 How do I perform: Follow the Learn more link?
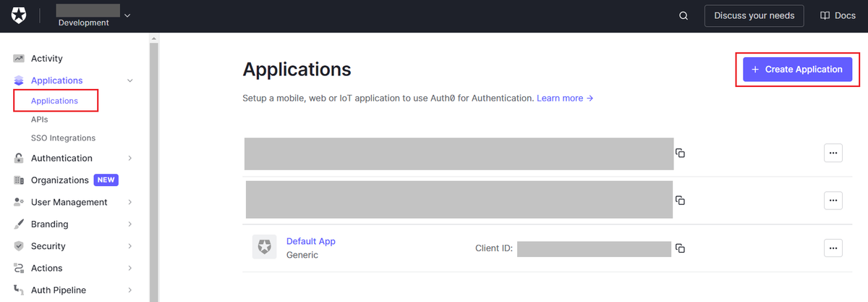click(565, 98)
